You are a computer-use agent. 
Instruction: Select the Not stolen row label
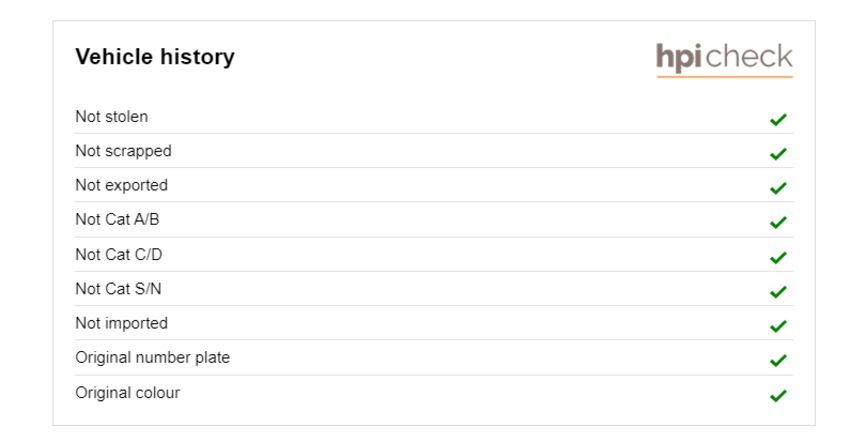[112, 117]
